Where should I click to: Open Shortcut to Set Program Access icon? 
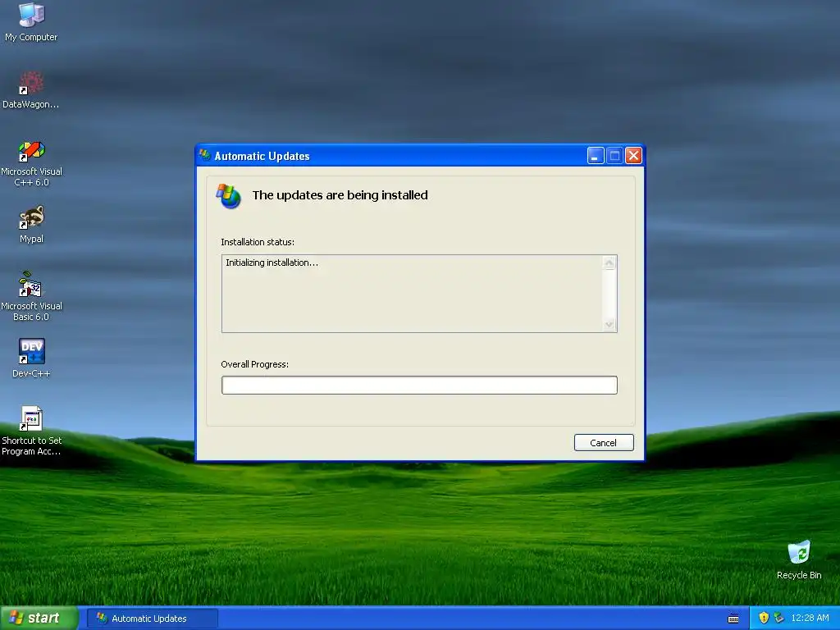click(31, 419)
